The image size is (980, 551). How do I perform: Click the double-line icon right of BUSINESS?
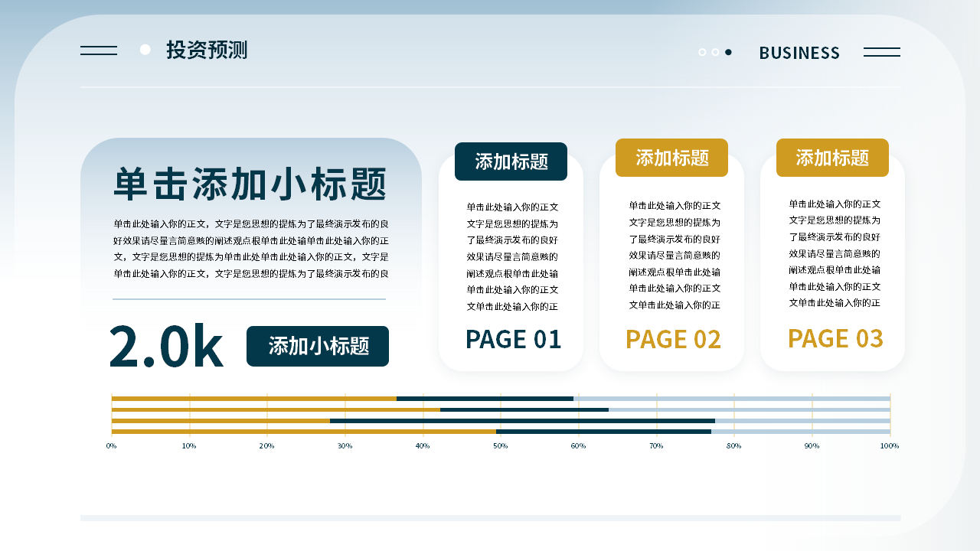point(882,52)
